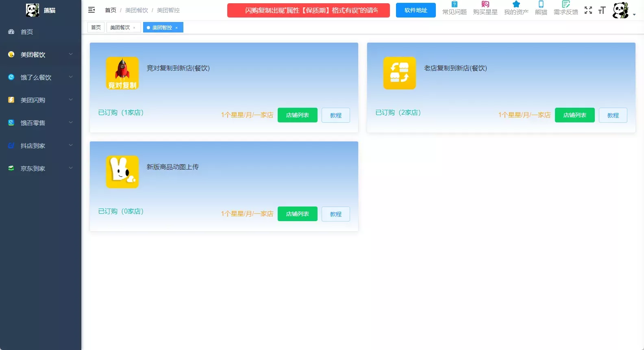Click the price text in 老店复制到新店 card
The image size is (644, 350).
524,115
